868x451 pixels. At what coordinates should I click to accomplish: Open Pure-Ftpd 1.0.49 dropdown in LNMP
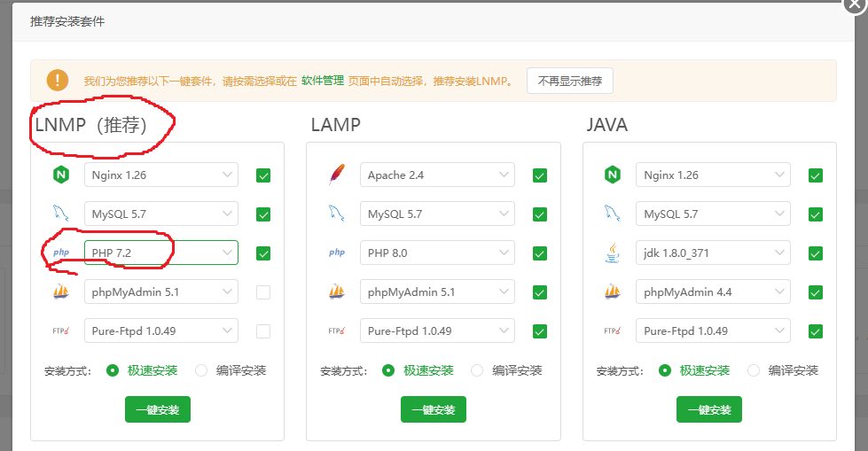point(161,330)
